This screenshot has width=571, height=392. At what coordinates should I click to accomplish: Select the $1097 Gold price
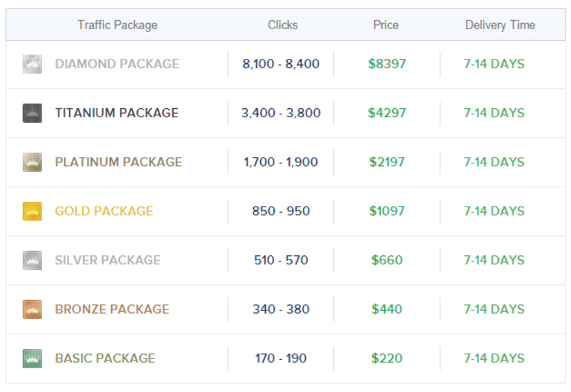pos(387,211)
